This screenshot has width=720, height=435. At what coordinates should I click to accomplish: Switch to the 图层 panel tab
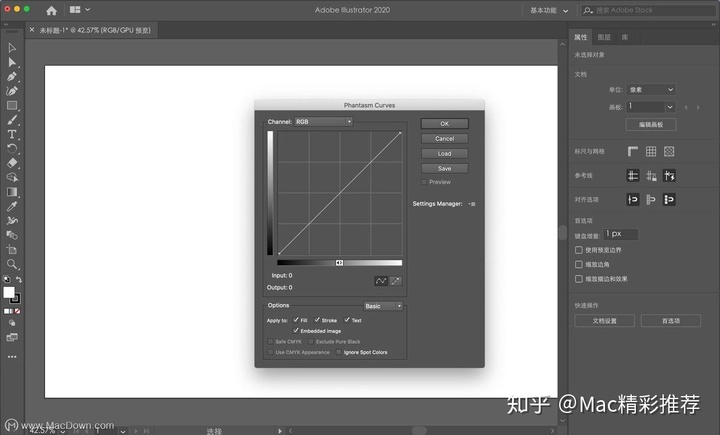(x=604, y=37)
